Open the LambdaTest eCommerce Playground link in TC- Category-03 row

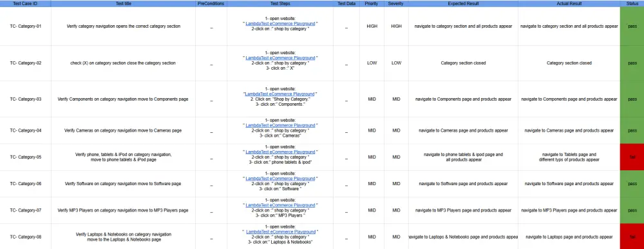(279, 94)
